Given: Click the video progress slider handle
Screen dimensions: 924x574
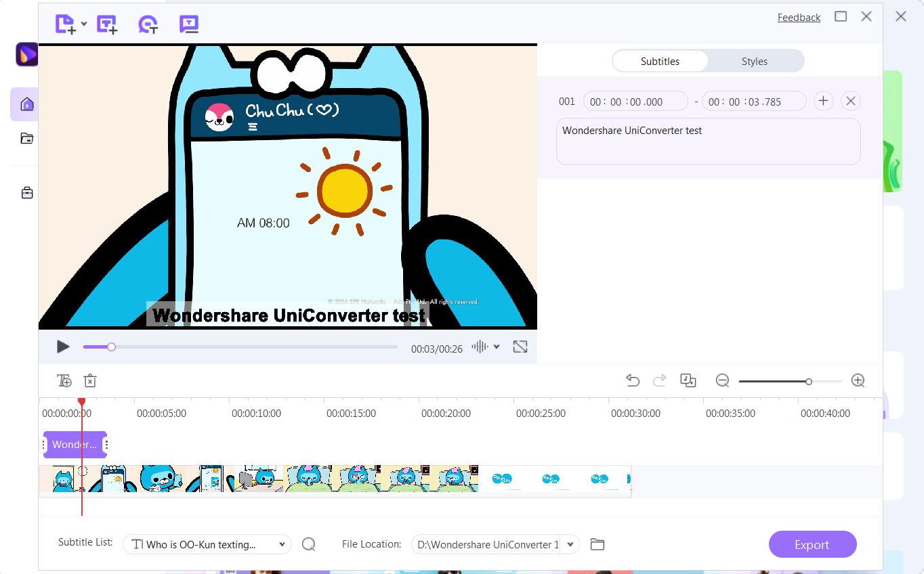Looking at the screenshot, I should coord(111,347).
